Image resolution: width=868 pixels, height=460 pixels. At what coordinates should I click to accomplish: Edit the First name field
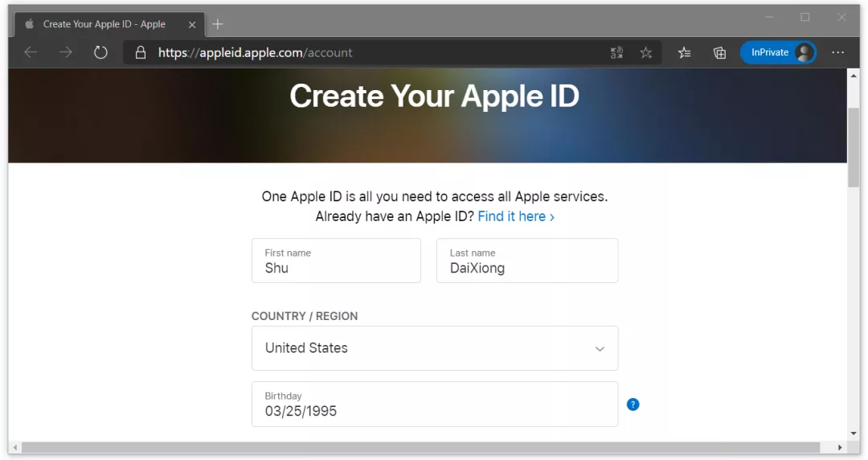336,261
